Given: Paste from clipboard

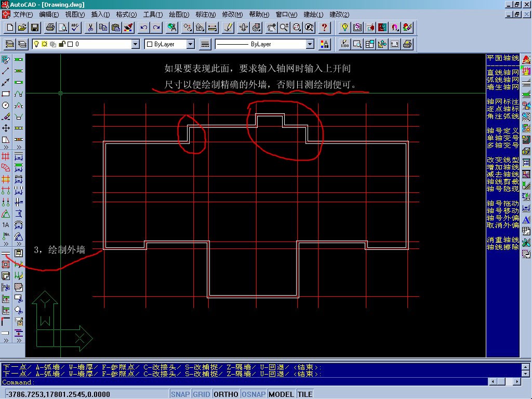Looking at the screenshot, I should (116, 28).
